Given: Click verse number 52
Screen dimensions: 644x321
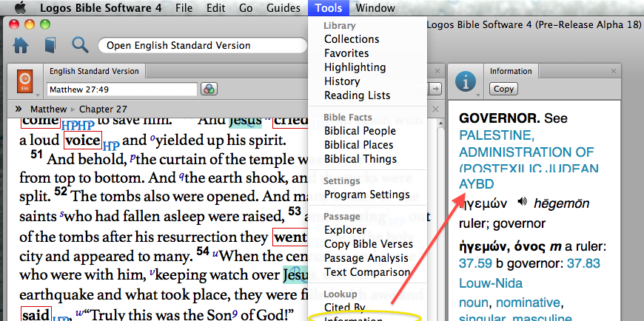Looking at the screenshot, I should (61, 192).
